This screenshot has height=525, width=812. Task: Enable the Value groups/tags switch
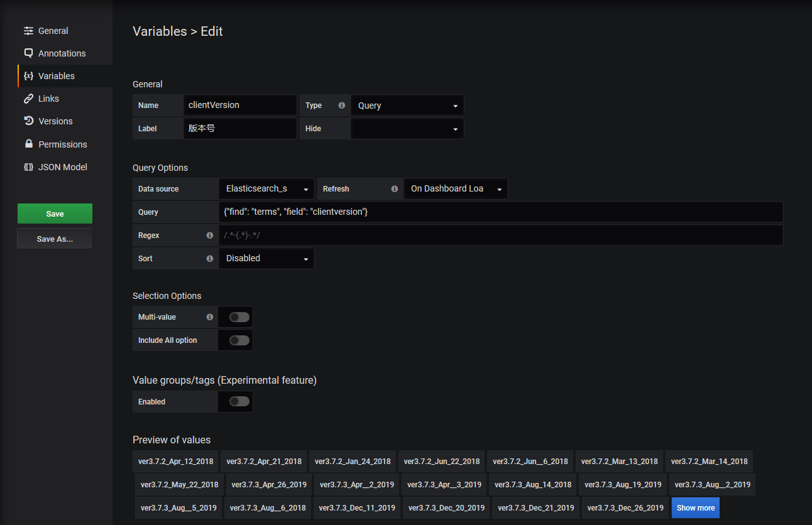(x=239, y=401)
